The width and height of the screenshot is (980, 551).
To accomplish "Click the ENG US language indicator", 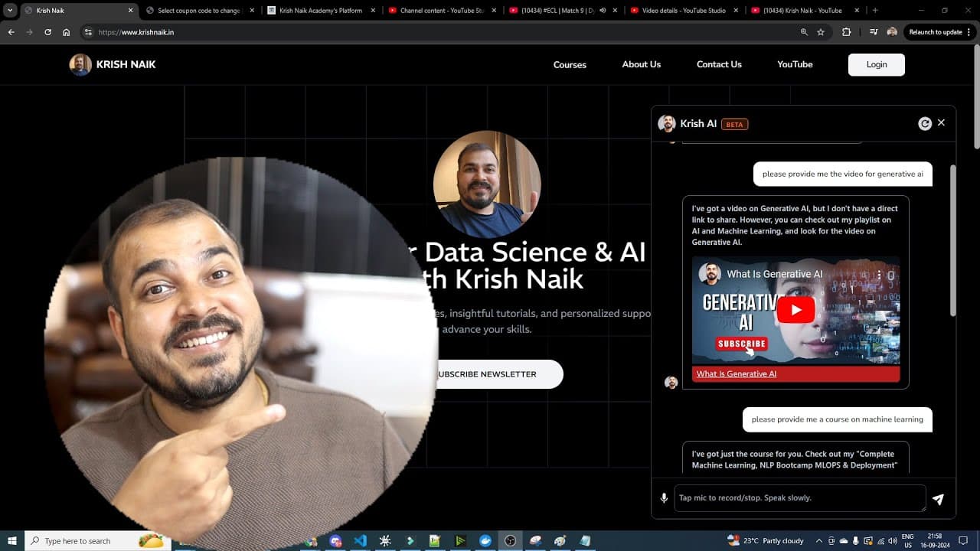I will coord(907,540).
